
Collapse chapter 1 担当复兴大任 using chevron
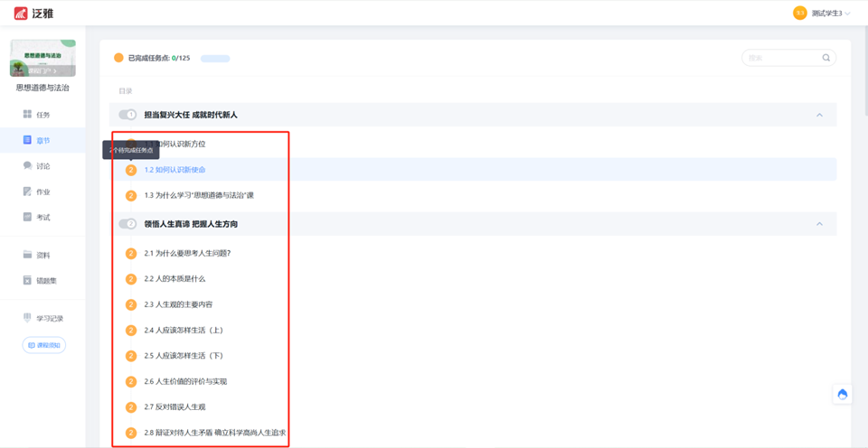(819, 115)
